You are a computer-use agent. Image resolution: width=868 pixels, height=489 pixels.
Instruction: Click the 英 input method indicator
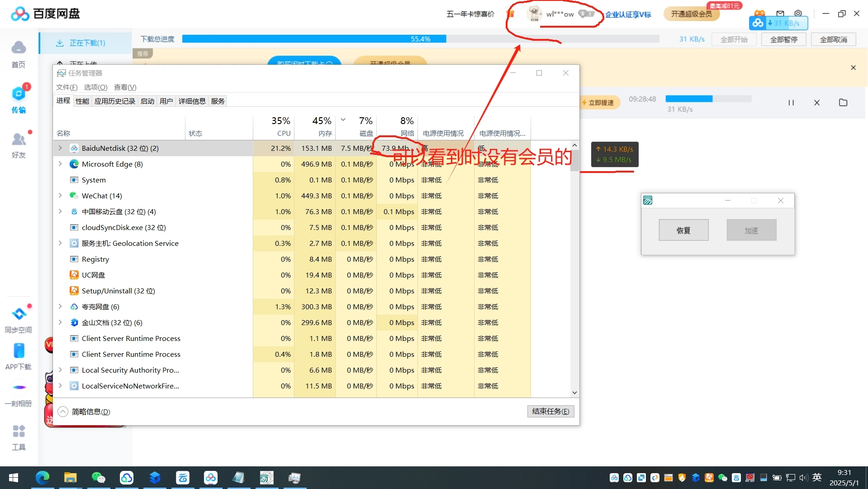click(817, 477)
